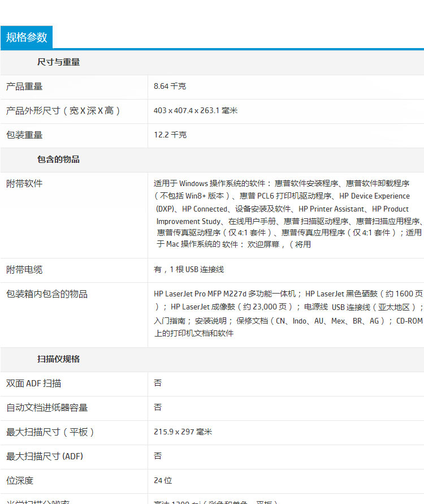Select the 24 位 value
Image resolution: width=424 pixels, height=504 pixels.
click(163, 481)
